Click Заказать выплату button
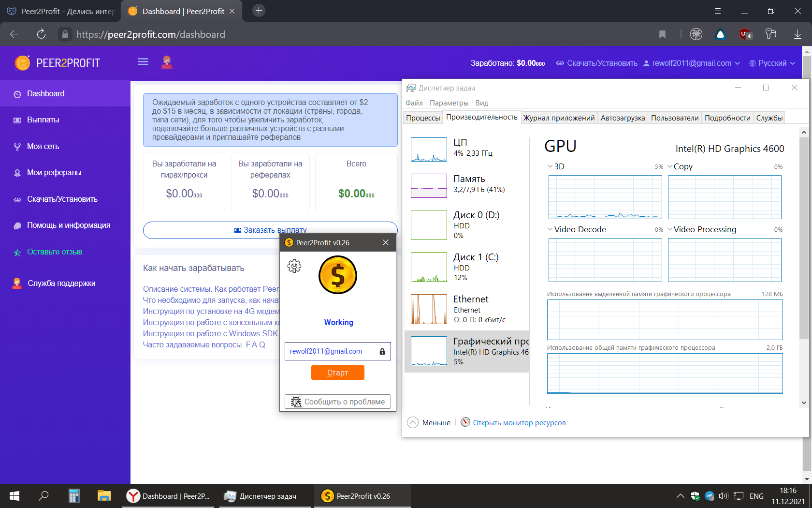Image resolution: width=812 pixels, height=508 pixels. pyautogui.click(x=270, y=230)
